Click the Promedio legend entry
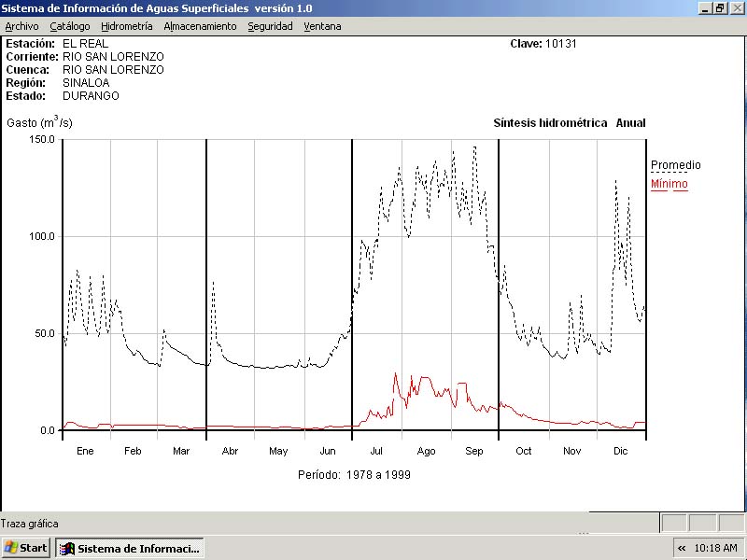The width and height of the screenshot is (747, 560). click(x=675, y=165)
